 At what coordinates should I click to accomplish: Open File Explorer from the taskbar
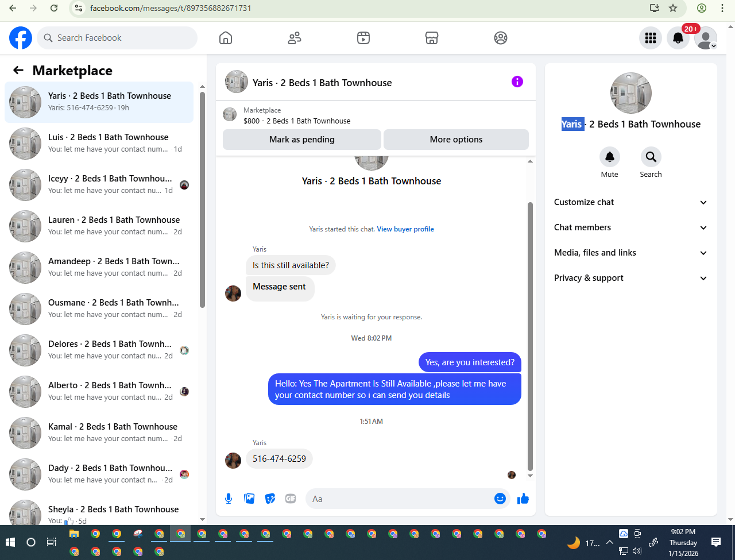point(74,534)
